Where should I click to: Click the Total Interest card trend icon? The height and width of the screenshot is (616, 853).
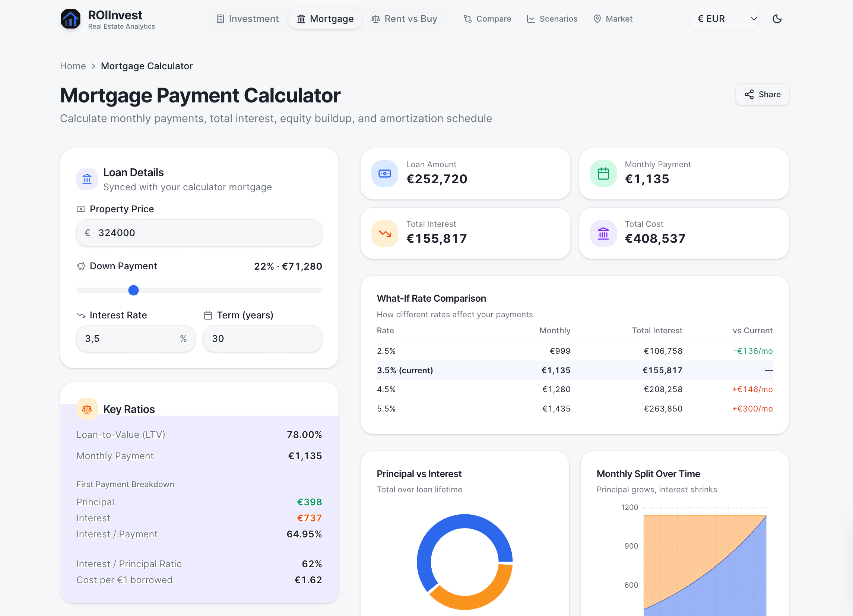click(384, 234)
